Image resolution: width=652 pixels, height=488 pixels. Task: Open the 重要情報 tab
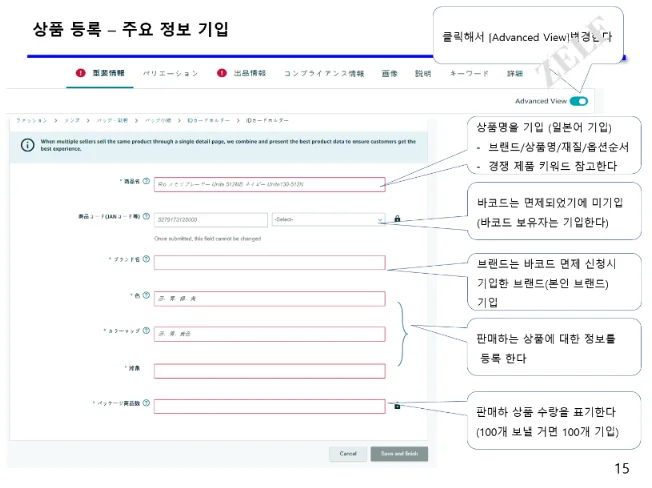(x=108, y=73)
